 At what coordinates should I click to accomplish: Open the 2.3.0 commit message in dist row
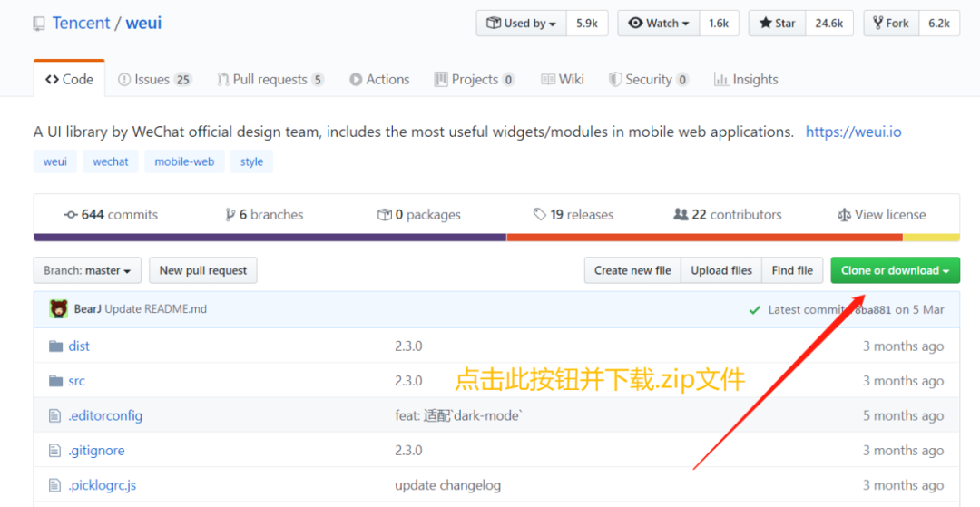(x=408, y=346)
